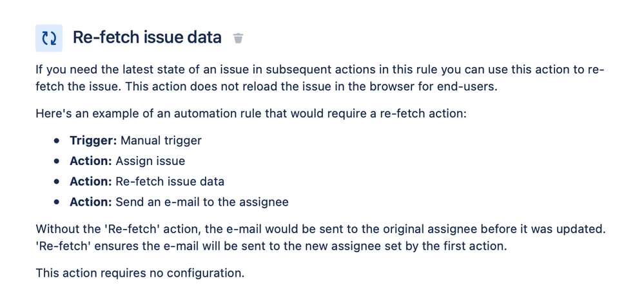This screenshot has height=296, width=644.
Task: Click the Re-fetch issue data refresh icon
Action: pyautogui.click(x=49, y=38)
